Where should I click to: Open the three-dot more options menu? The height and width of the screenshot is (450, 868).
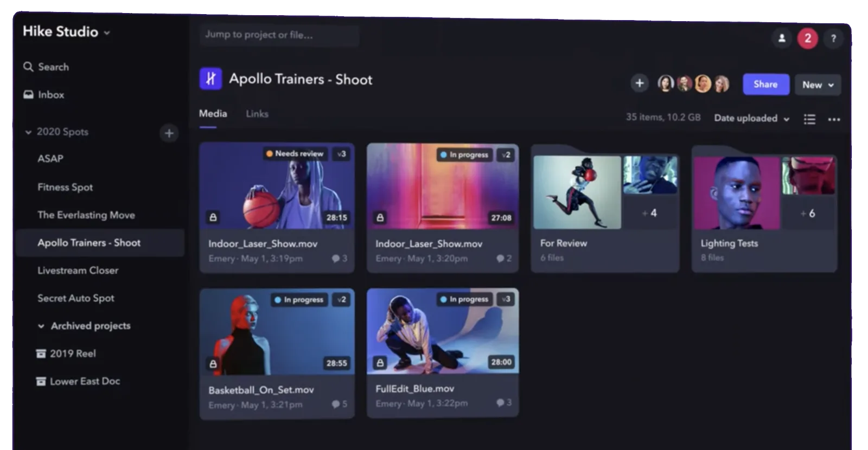834,119
